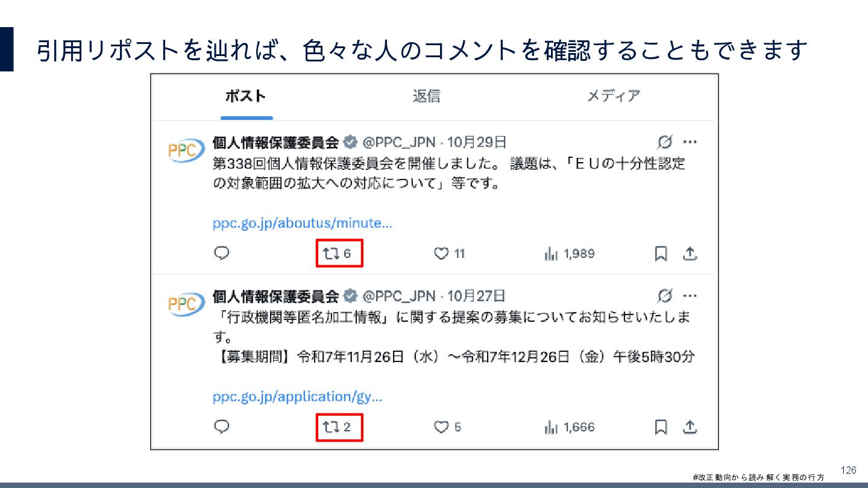Like the October 29 post
Screen dimensions: 868x488
click(450, 254)
